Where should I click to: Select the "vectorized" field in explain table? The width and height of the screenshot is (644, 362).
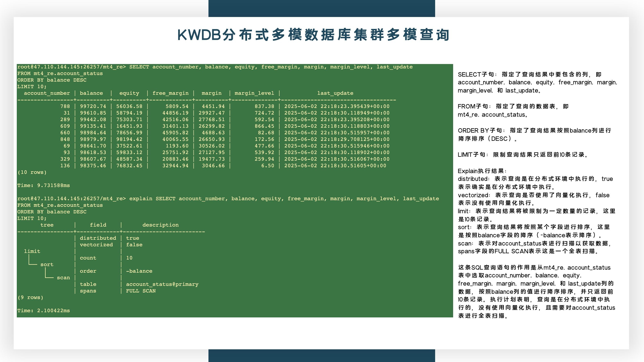tap(96, 245)
